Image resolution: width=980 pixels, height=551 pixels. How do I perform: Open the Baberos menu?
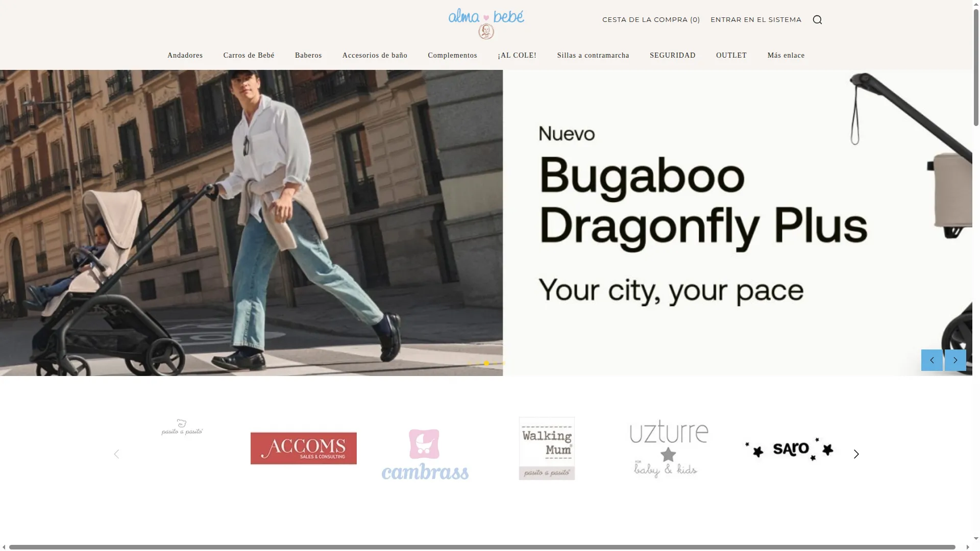(308, 55)
